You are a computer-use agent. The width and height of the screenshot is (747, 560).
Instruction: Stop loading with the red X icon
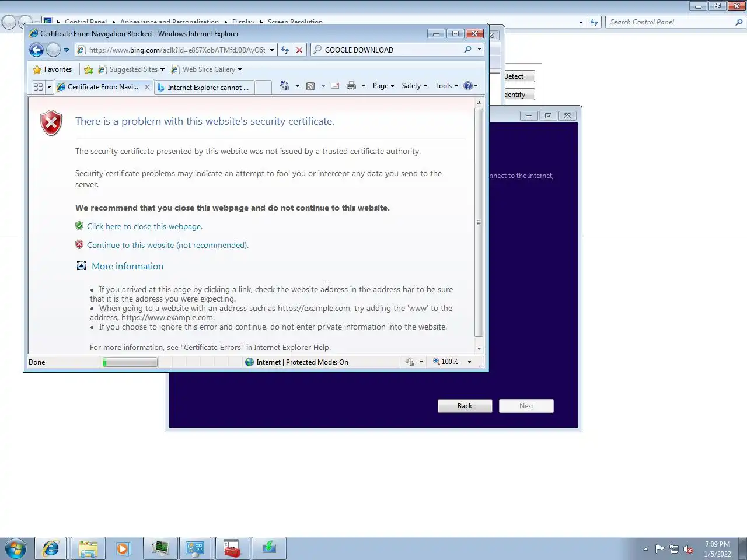click(x=299, y=50)
